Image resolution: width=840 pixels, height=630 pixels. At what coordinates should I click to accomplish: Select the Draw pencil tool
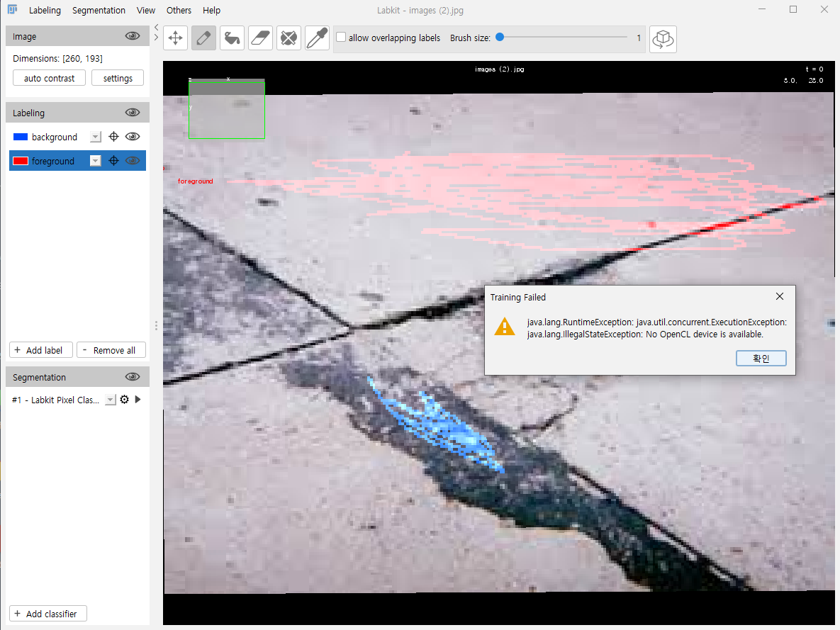point(203,38)
